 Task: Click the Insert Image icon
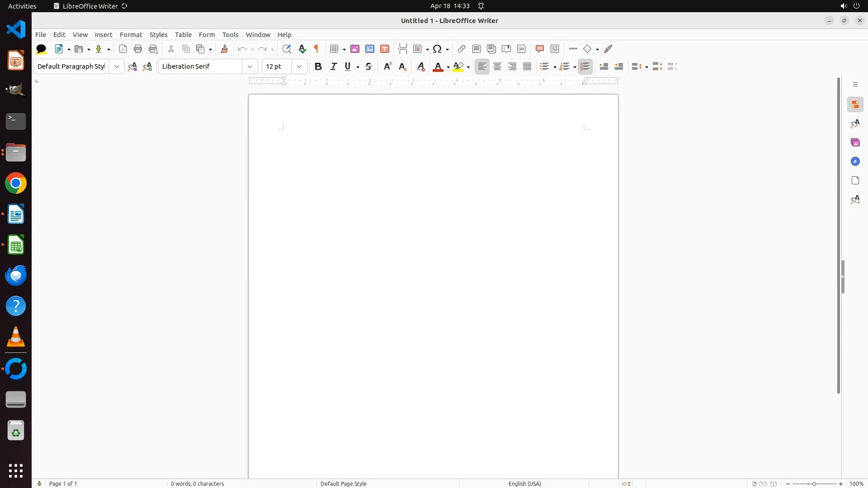click(355, 49)
